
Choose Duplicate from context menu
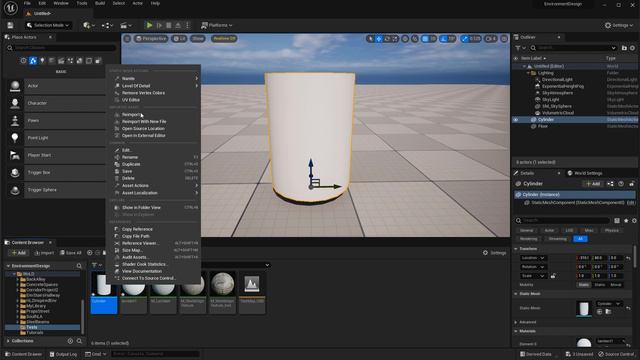(154, 164)
